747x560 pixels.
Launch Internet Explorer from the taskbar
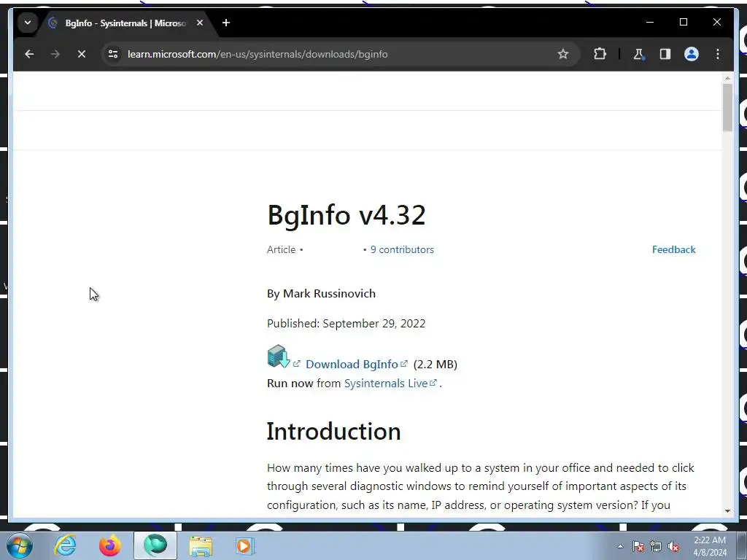click(65, 545)
